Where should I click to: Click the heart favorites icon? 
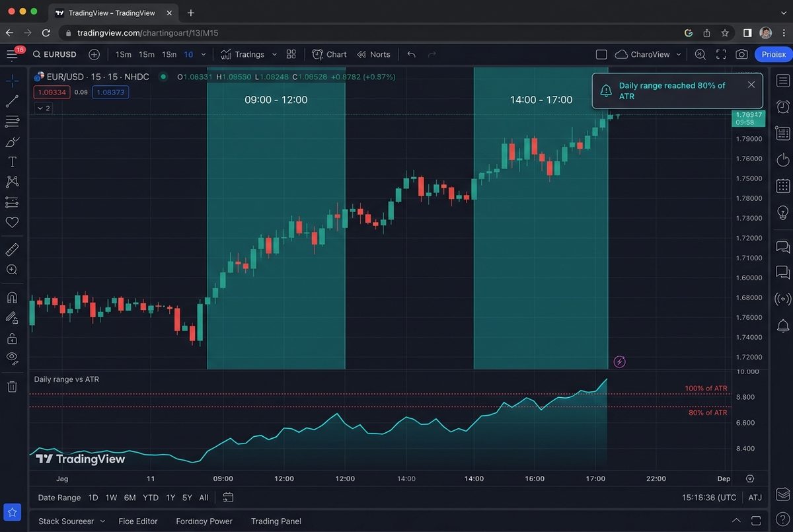tap(12, 223)
